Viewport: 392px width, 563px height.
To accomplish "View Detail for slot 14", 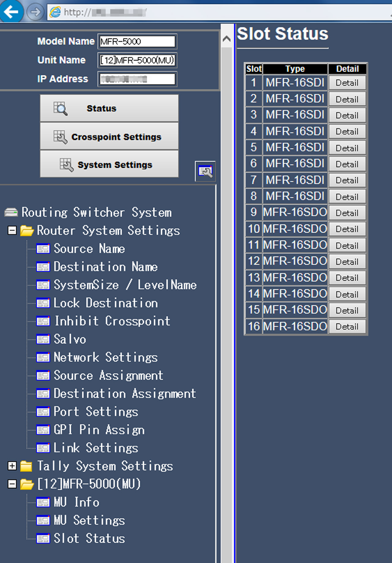I will (x=347, y=294).
